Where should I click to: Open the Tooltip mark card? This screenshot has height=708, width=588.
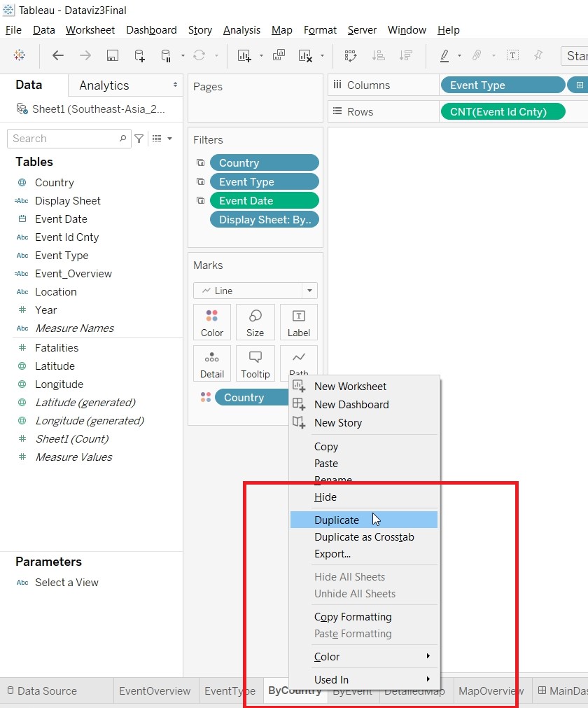[x=255, y=363]
